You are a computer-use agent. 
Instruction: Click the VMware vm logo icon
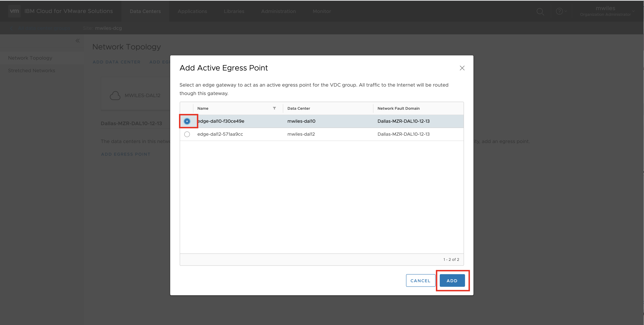pos(14,11)
